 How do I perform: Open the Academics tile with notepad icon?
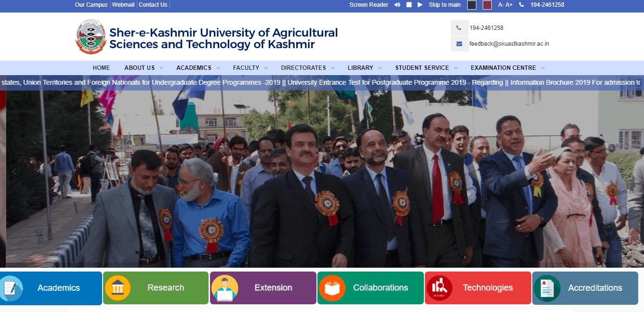point(51,288)
